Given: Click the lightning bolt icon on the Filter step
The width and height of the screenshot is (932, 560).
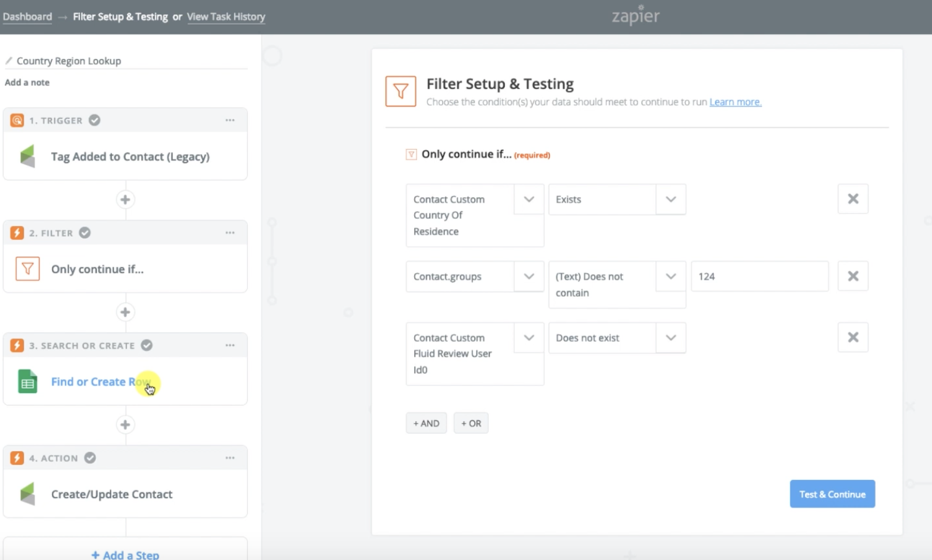Looking at the screenshot, I should pos(16,232).
